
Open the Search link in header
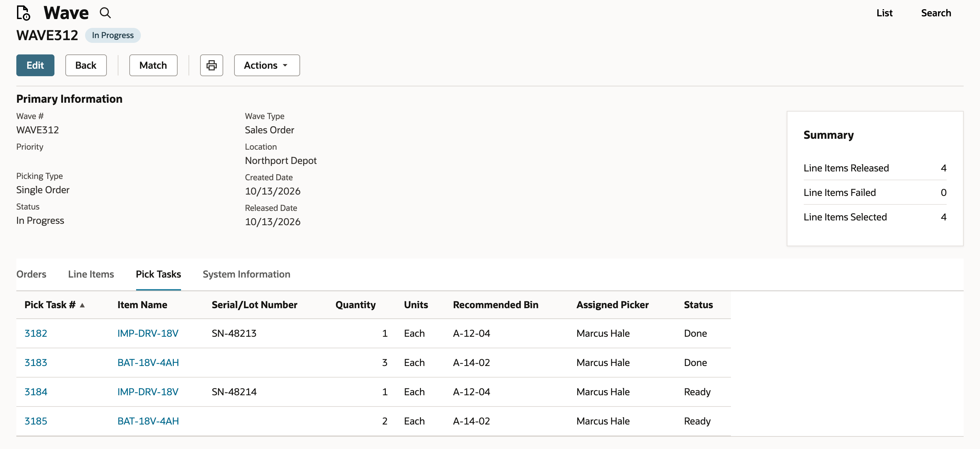pos(936,13)
